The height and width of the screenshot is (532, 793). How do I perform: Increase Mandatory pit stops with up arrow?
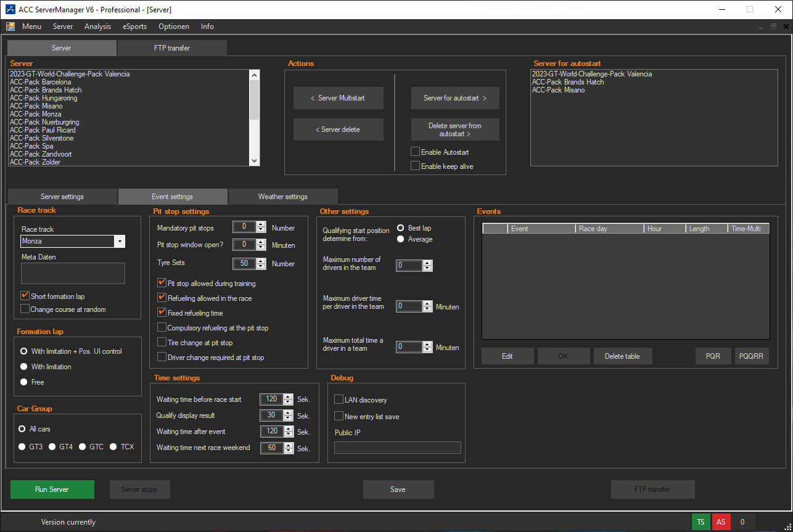[x=261, y=224]
